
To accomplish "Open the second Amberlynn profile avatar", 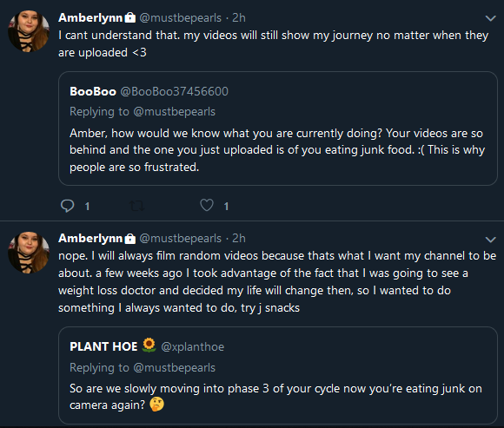I will tap(29, 252).
